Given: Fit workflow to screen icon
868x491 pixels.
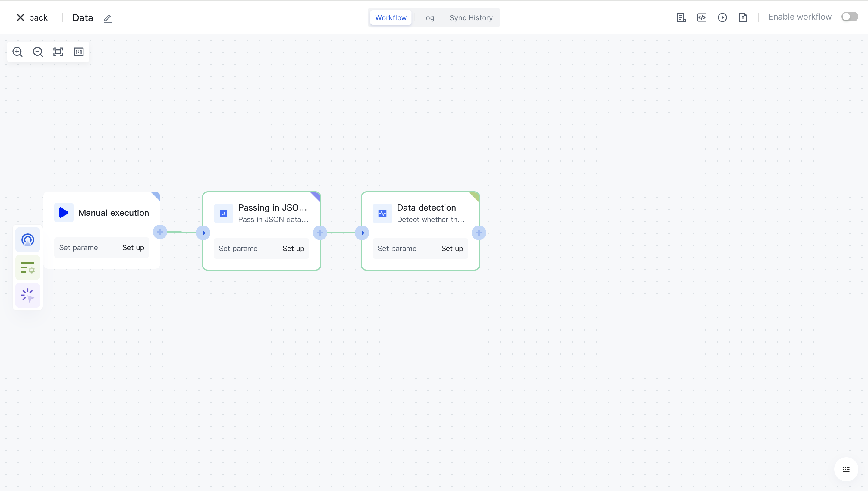Looking at the screenshot, I should [x=58, y=52].
